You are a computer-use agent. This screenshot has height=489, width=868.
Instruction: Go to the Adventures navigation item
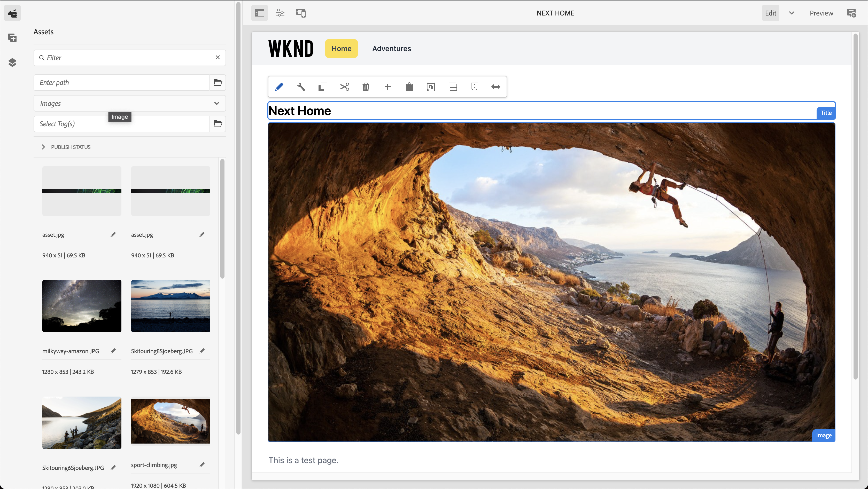pos(392,49)
